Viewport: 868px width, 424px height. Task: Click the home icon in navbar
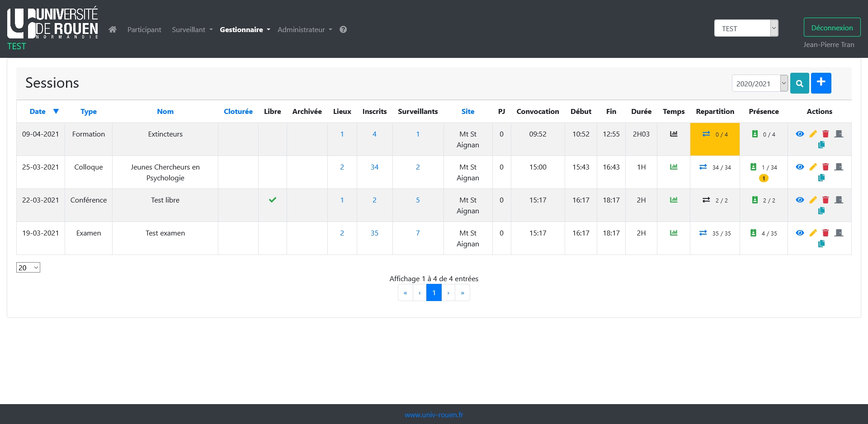113,29
